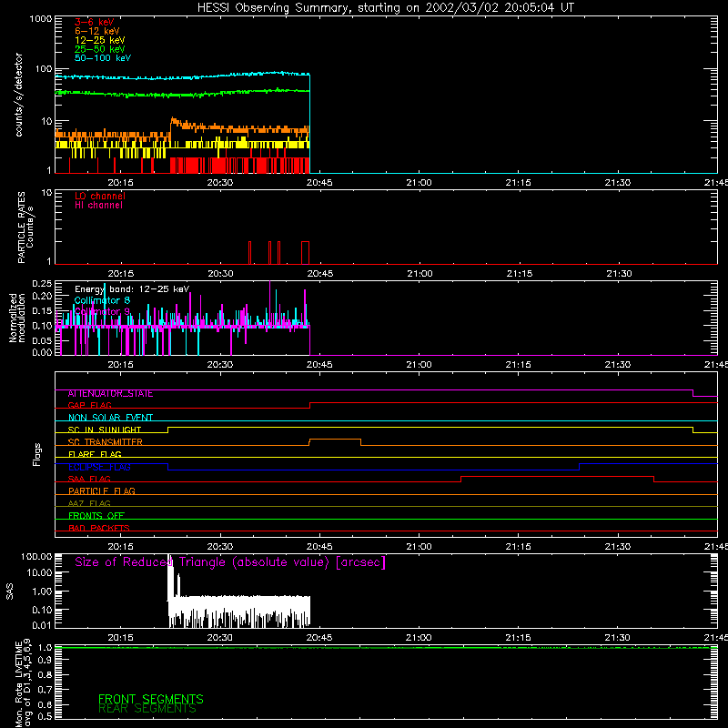The image size is (728, 728).
Task: Click the 0.9 tick on livetime axis
Action: point(45,661)
